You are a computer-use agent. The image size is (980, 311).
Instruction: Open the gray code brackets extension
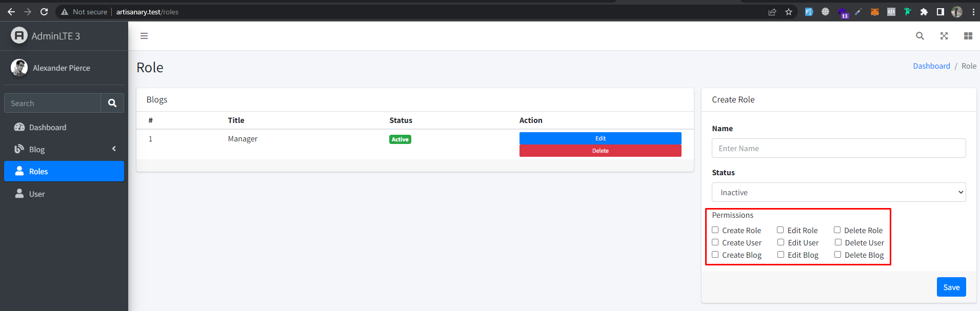coord(891,12)
